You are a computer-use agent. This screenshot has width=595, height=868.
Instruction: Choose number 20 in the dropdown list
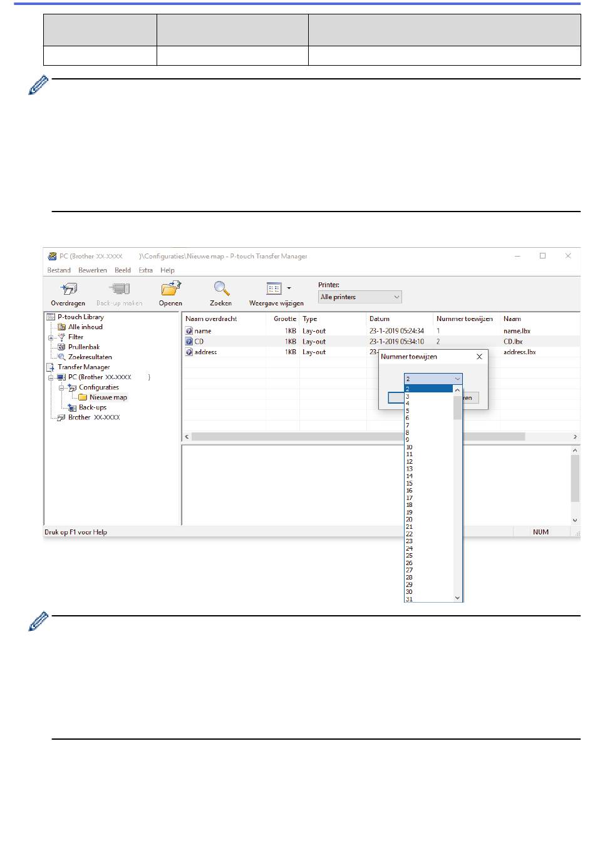(x=428, y=519)
